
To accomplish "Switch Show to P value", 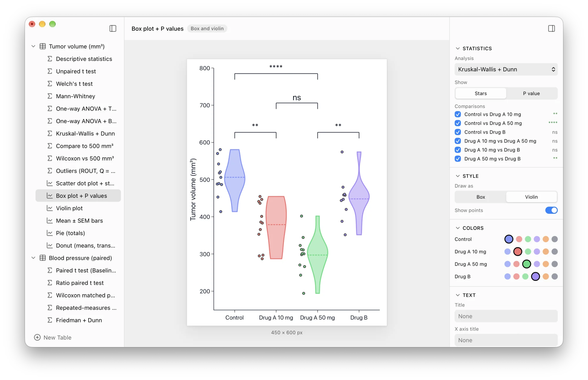I will pos(532,93).
